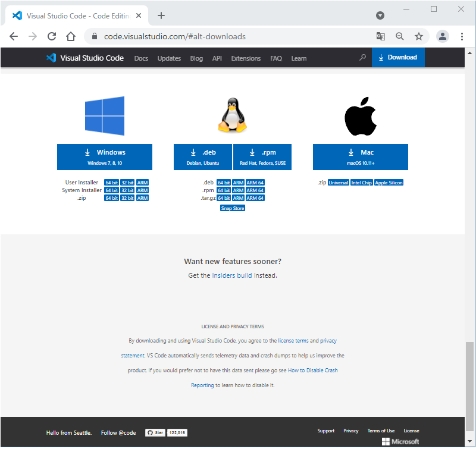The width and height of the screenshot is (476, 449).
Task: Open the tab search dropdown arrow
Action: coord(380,15)
